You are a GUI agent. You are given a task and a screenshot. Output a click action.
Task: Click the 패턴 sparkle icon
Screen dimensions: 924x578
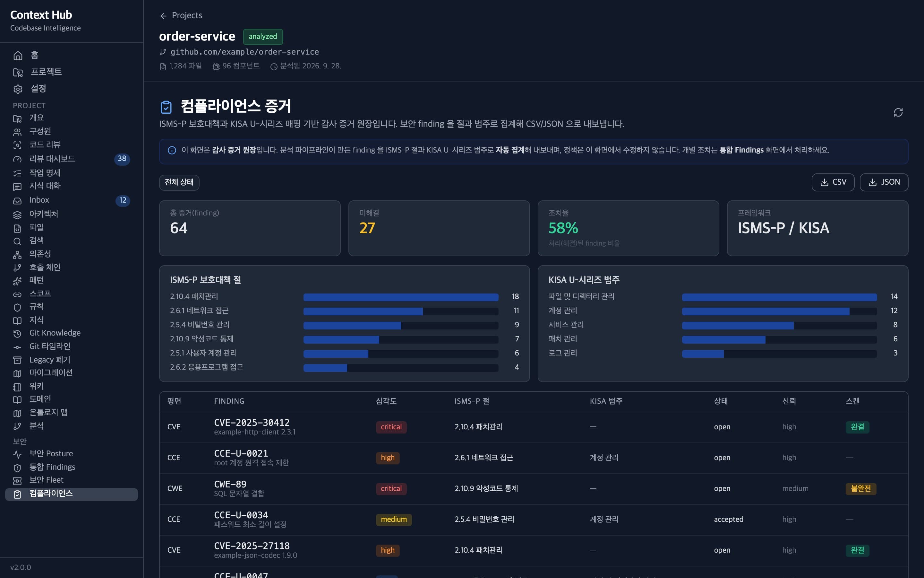[x=17, y=281]
